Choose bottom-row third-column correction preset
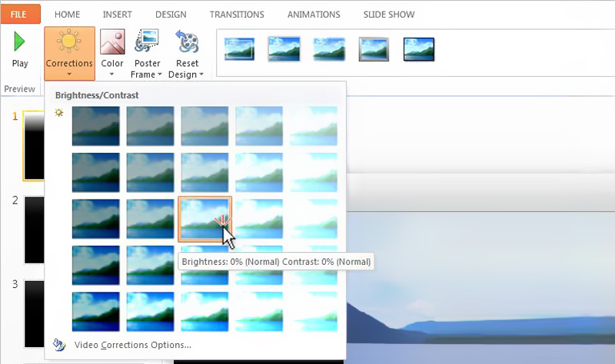 coord(204,312)
